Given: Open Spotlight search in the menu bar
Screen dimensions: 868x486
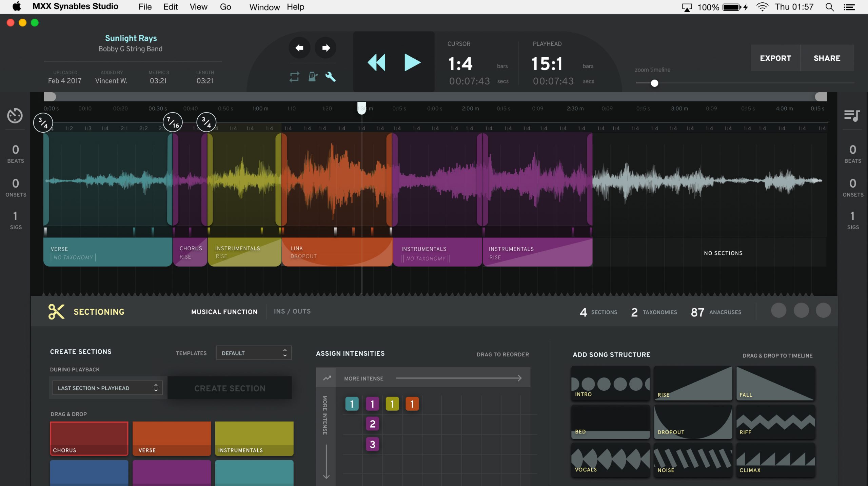Looking at the screenshot, I should pos(829,7).
